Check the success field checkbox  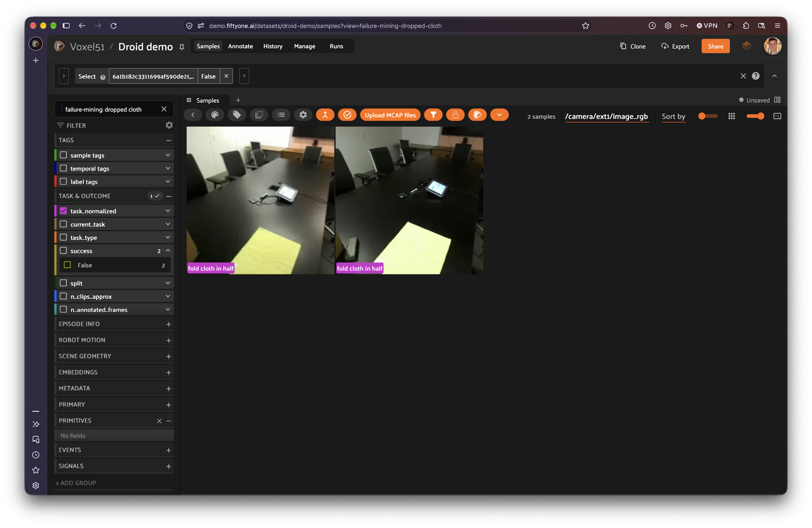63,251
